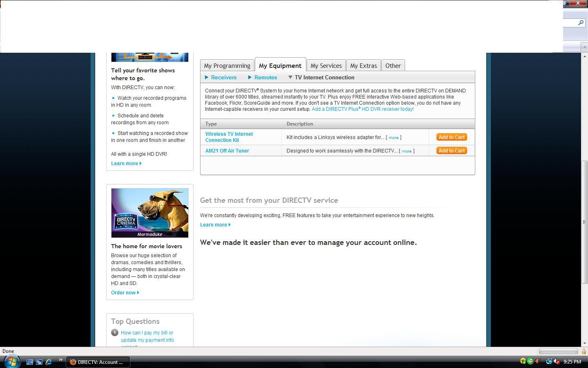Click the scrollbar down arrow

(584, 343)
